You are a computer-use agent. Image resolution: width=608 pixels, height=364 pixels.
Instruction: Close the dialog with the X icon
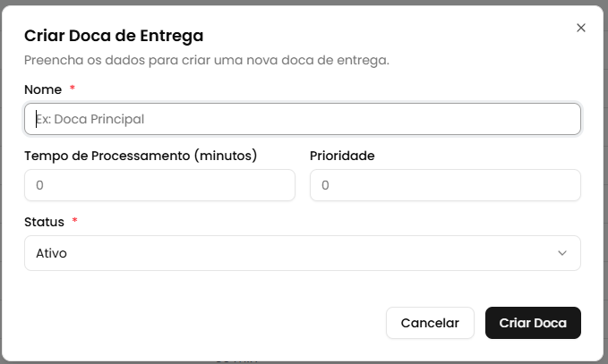tap(581, 28)
